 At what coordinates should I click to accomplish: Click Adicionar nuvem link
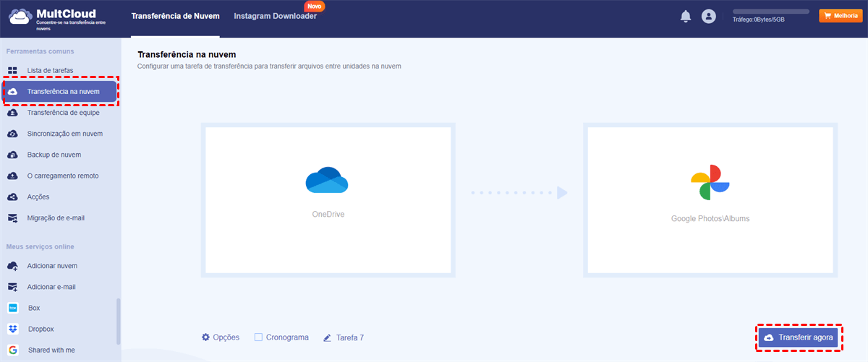pyautogui.click(x=52, y=266)
